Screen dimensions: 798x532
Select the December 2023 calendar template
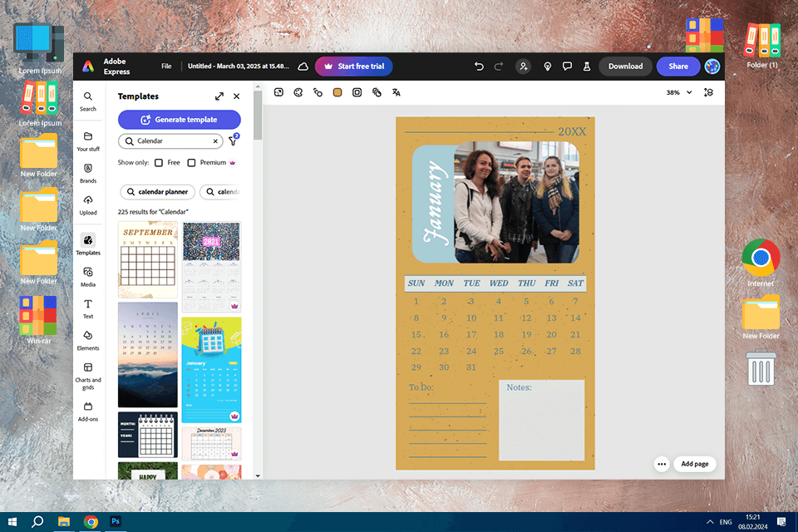[x=211, y=444]
